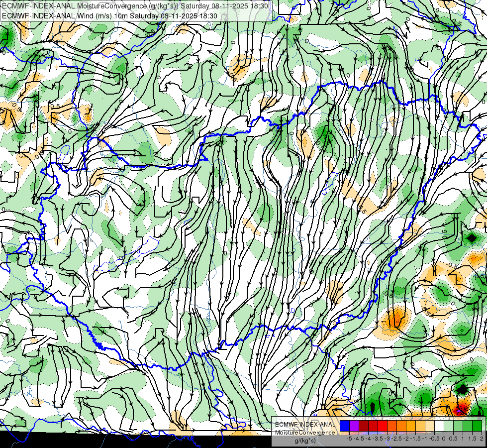Viewport: 487px width, 448px height.
Task: Click the '-4' tick label in legend
Action: pos(368,439)
